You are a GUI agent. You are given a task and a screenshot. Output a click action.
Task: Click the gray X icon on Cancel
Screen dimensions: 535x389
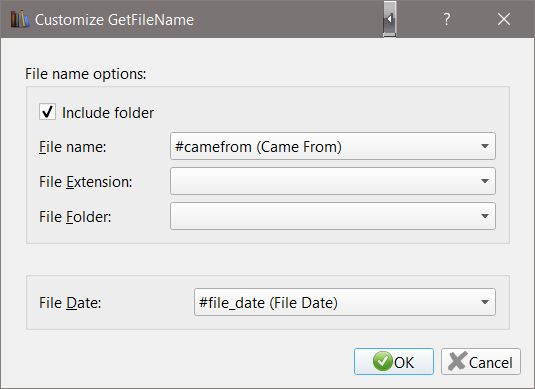[458, 361]
